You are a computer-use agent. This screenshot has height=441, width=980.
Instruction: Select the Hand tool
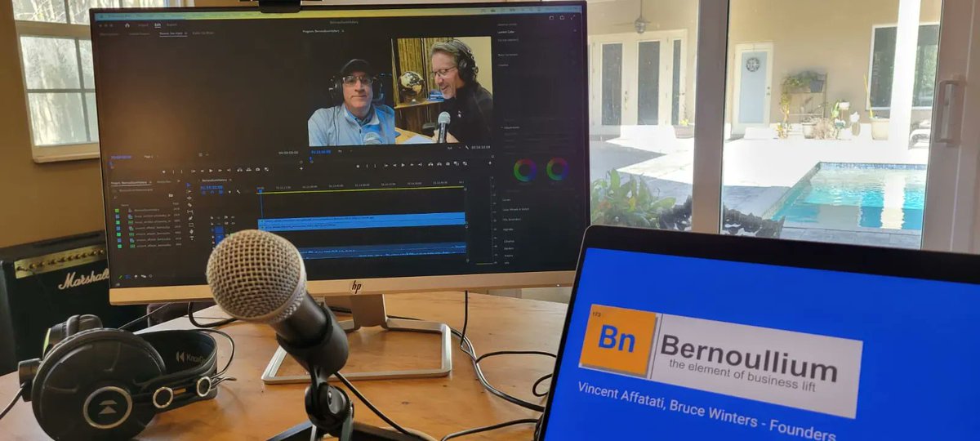191,232
